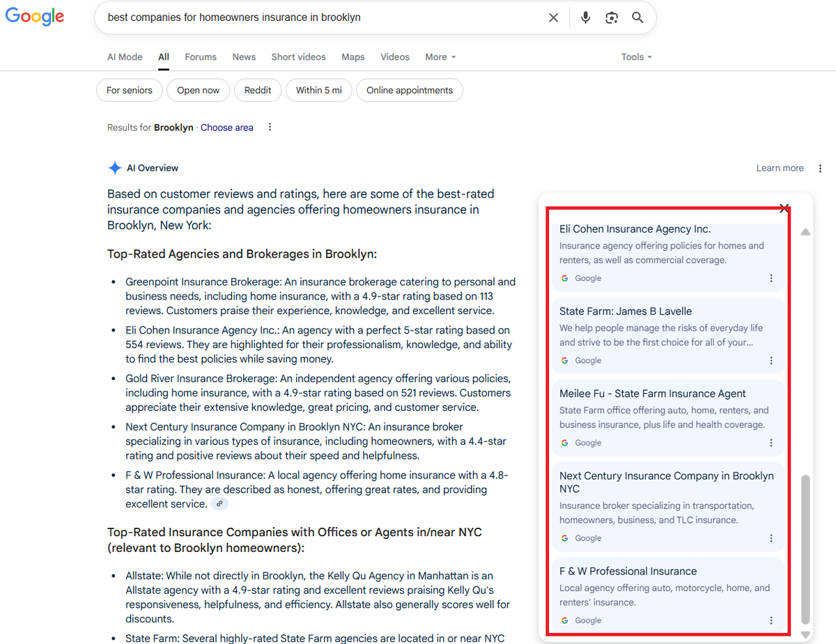This screenshot has height=644, width=836.
Task: Open the Learn more link
Action: tap(780, 168)
